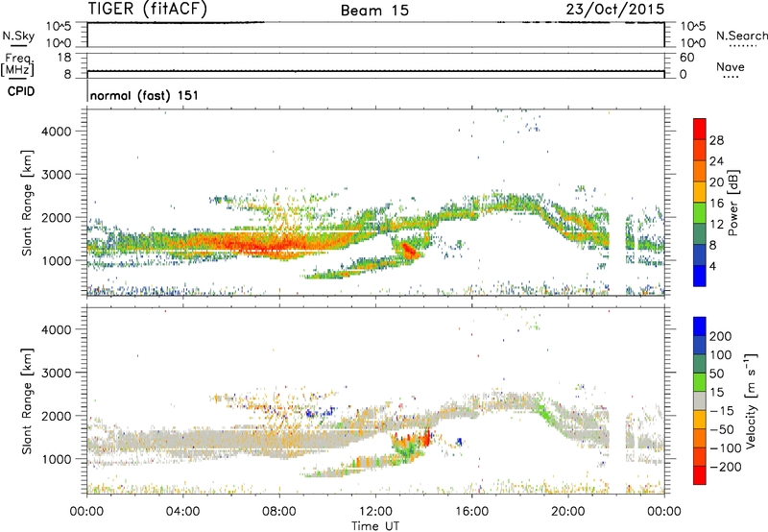
Task: Click the 08:00 time axis label
Action: tap(279, 512)
